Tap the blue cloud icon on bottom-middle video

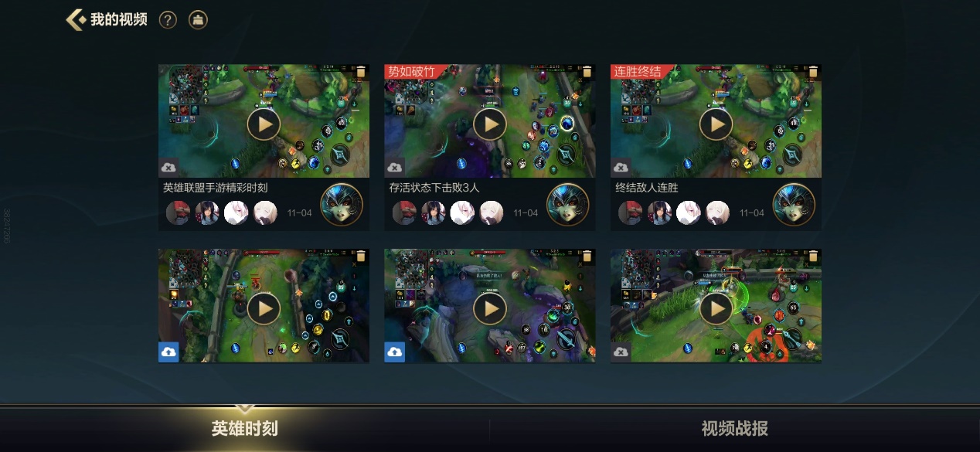tap(395, 352)
